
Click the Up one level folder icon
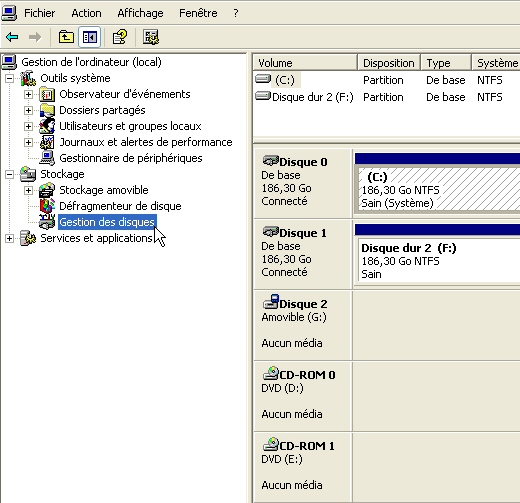(x=66, y=37)
